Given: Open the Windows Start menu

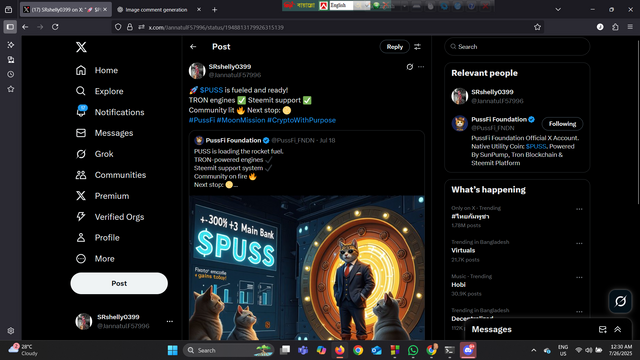Looking at the screenshot, I should [173, 350].
